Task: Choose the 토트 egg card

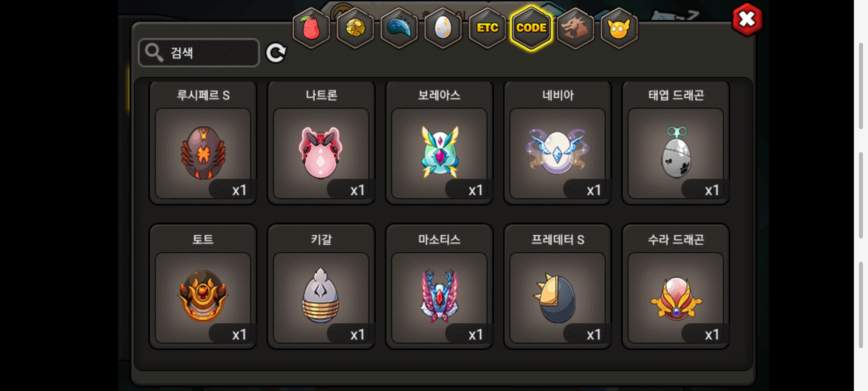Action: 203,287
